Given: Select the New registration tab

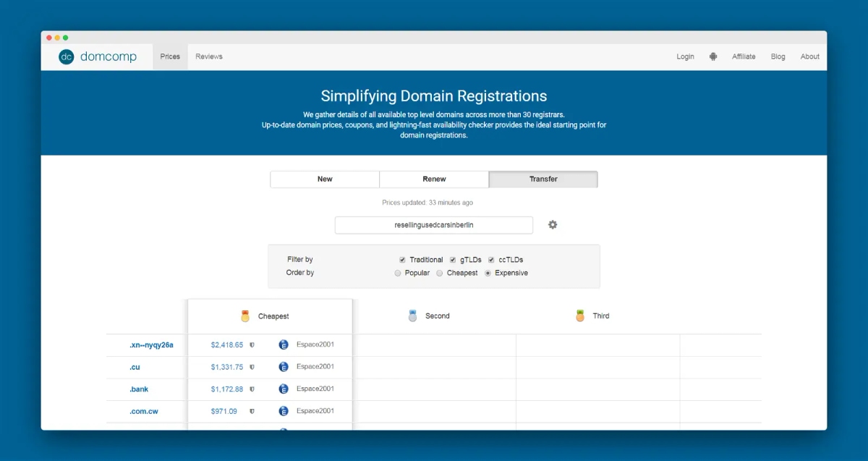Looking at the screenshot, I should pos(325,179).
